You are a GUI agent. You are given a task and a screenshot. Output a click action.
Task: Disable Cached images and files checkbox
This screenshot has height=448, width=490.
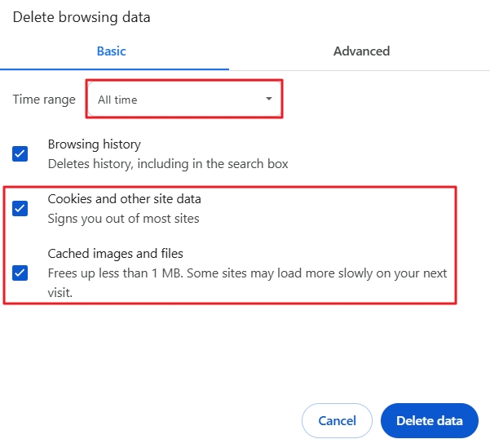click(20, 273)
